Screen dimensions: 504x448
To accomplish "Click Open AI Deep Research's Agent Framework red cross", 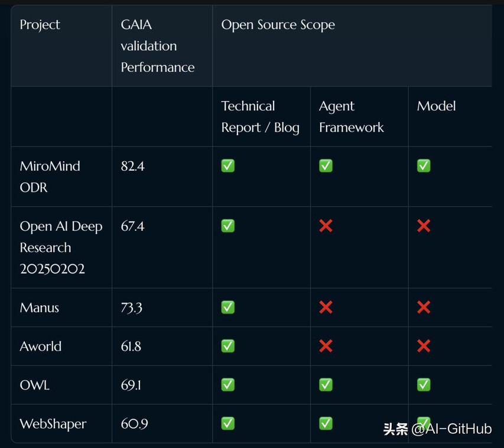I will [326, 225].
